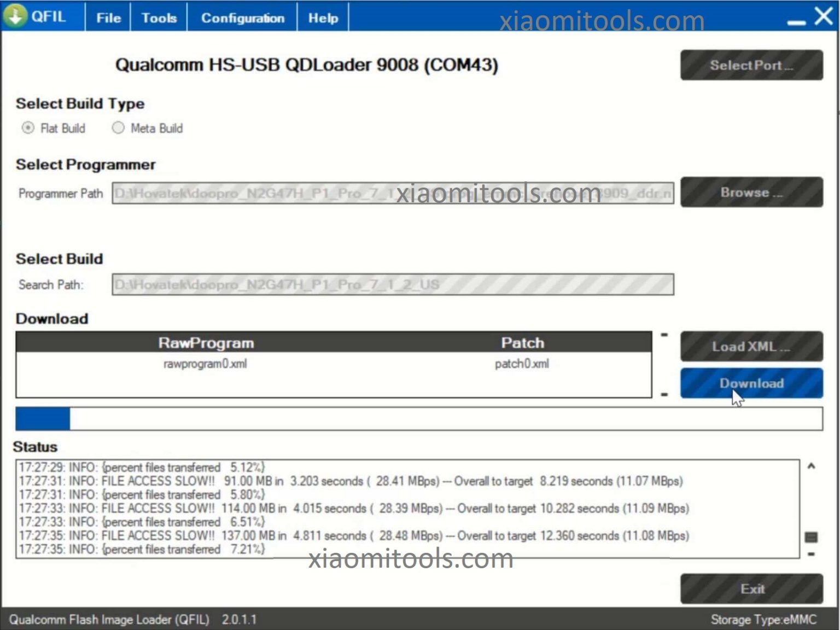Viewport: 840px width, 630px height.
Task: Select the Flat Build radio option
Action: 27,128
